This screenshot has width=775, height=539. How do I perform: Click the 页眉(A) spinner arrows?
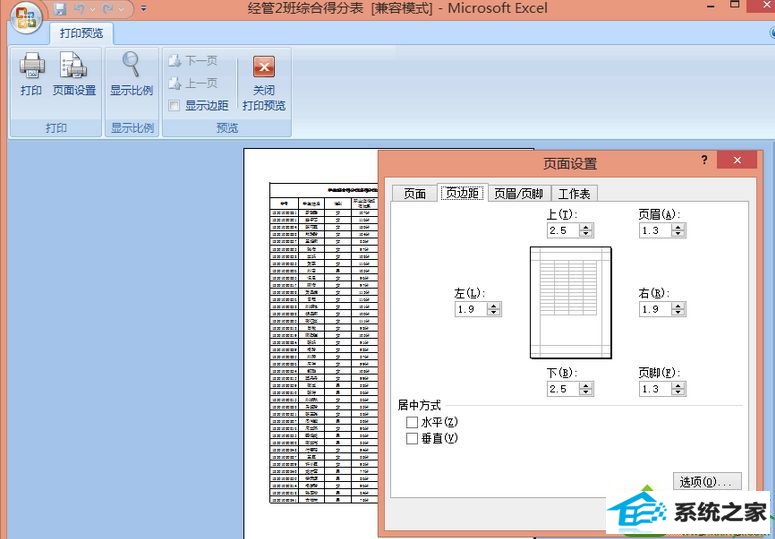click(678, 230)
